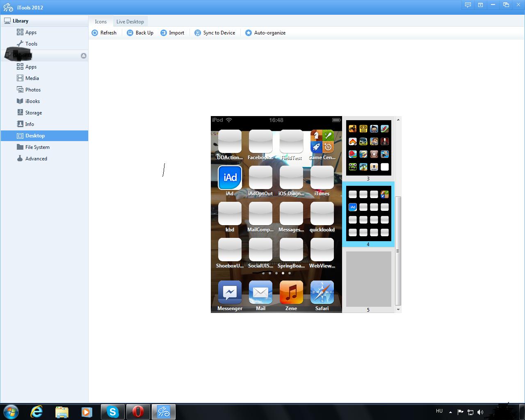Open home screen page 3 thumbnail
The image size is (525, 420).
368,148
